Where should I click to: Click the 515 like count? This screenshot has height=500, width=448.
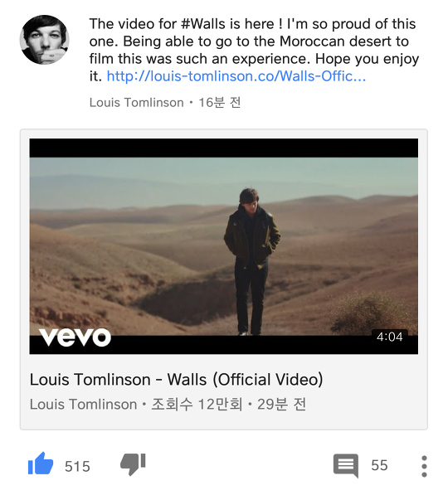(77, 467)
